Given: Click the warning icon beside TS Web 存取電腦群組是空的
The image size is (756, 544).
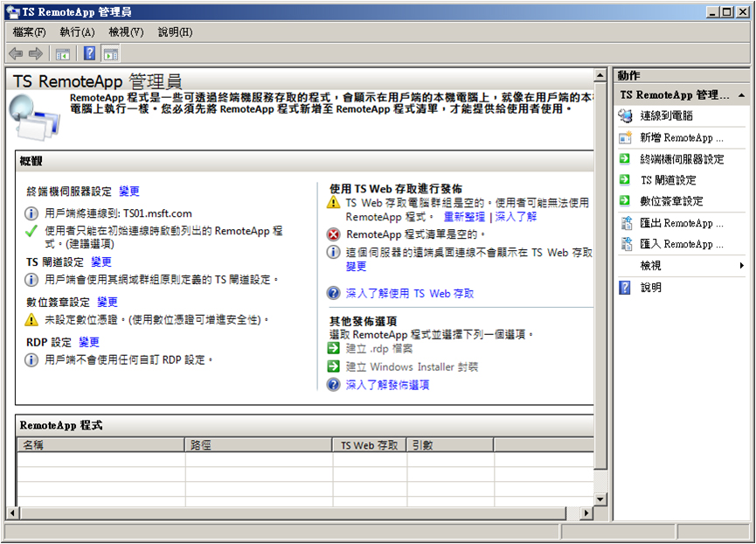Looking at the screenshot, I should [x=333, y=202].
